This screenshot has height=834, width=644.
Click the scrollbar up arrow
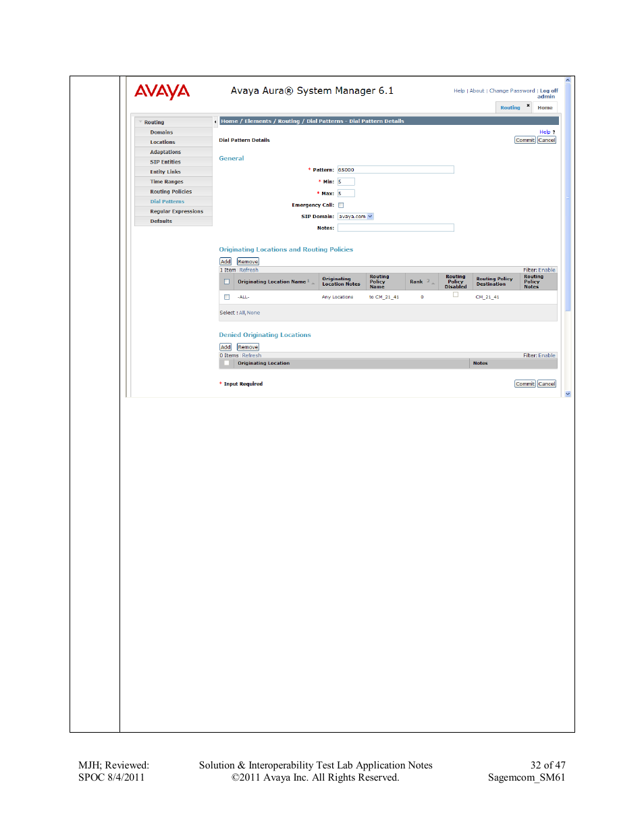[x=568, y=80]
